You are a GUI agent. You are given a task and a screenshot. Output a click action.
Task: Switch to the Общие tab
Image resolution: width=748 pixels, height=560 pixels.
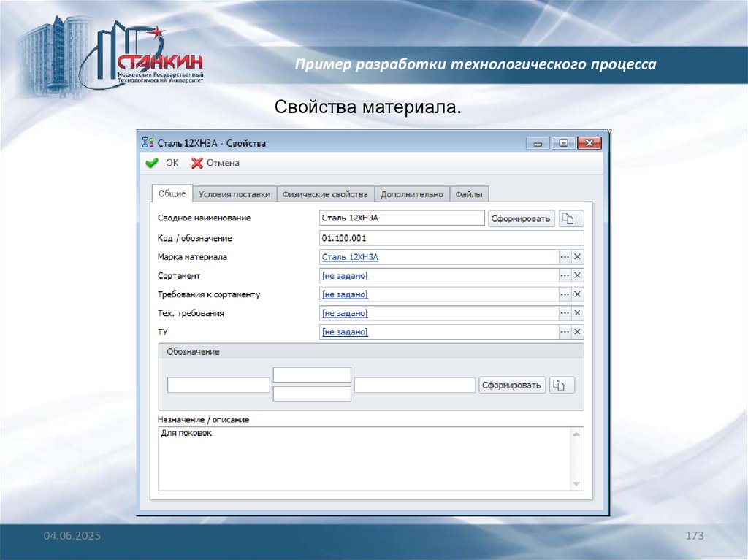click(x=172, y=193)
